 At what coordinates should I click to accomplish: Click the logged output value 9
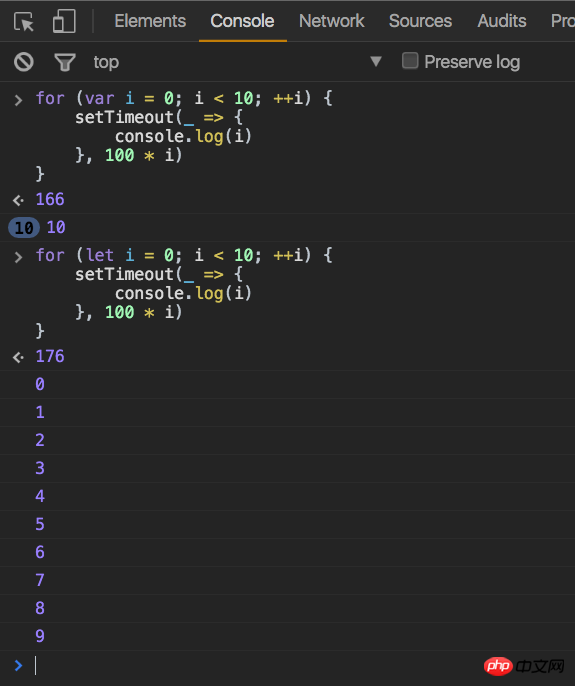click(x=40, y=636)
